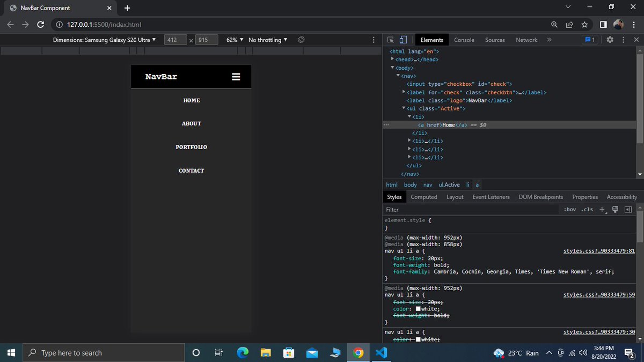Toggle the device toolbar icon
The width and height of the screenshot is (644, 362).
pyautogui.click(x=403, y=40)
